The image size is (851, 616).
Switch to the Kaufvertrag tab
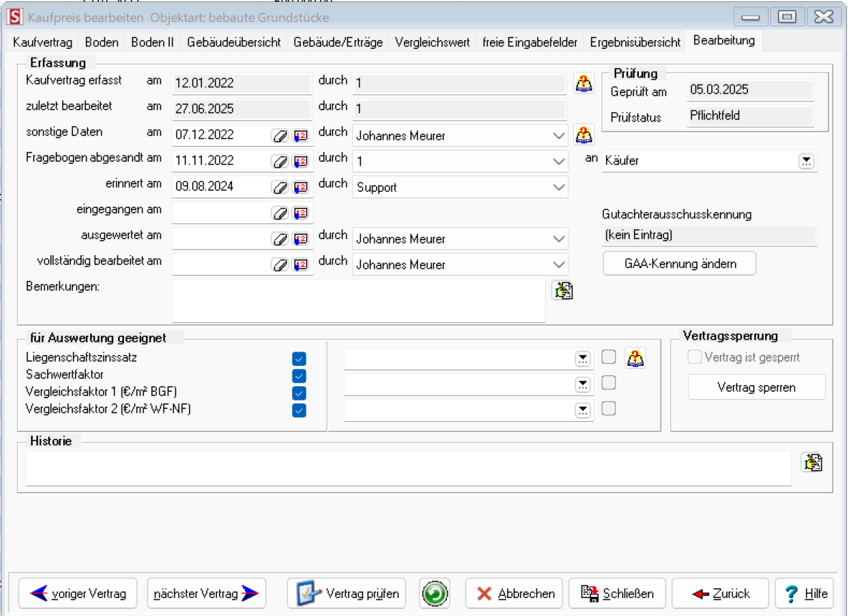(x=42, y=42)
